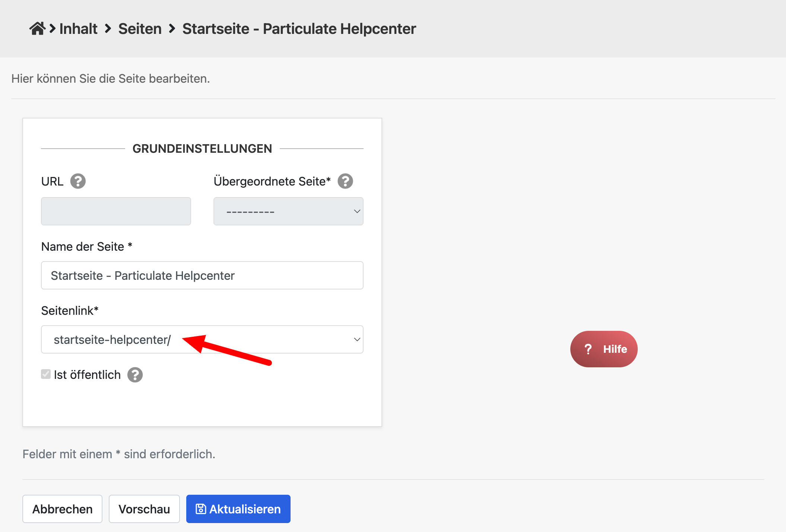Click the save icon on Aktualisieren
This screenshot has height=532, width=786.
coord(201,509)
